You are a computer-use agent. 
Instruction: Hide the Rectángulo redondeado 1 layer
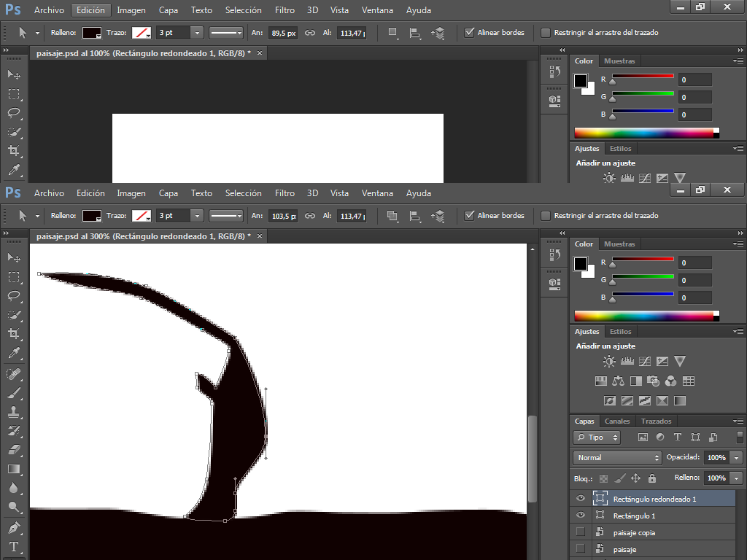click(580, 499)
